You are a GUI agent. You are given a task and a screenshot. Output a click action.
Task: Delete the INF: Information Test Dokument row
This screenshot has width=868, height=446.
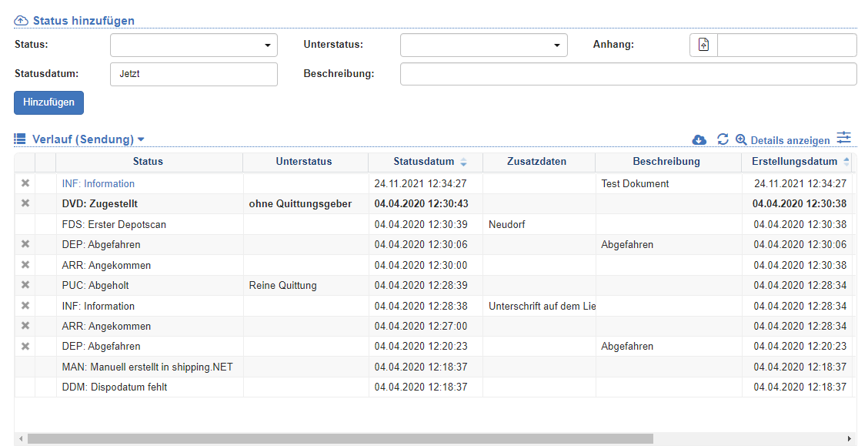[x=25, y=183]
